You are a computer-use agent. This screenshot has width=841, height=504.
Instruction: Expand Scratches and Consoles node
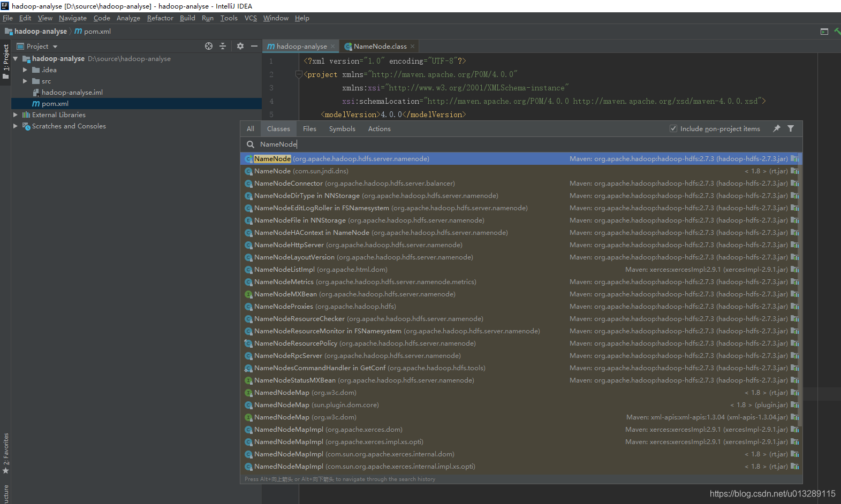(16, 126)
